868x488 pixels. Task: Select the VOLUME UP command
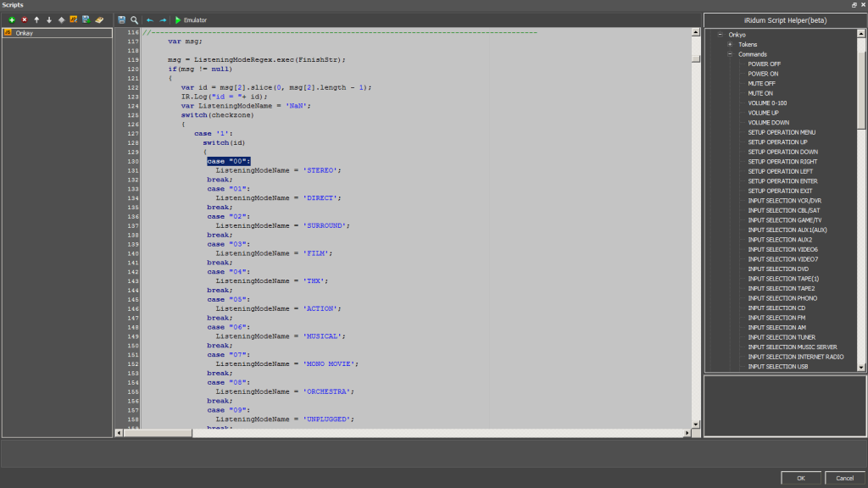[x=763, y=113]
